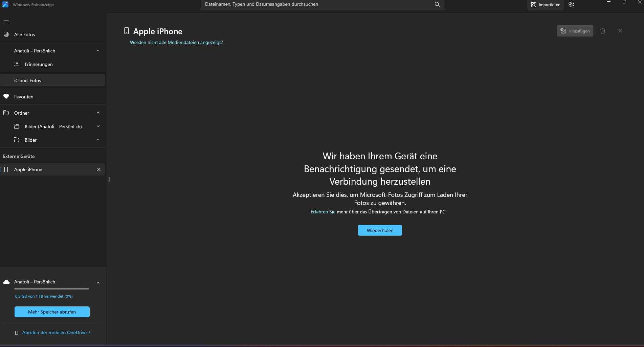This screenshot has height=347, width=644.
Task: Open settings gear icon
Action: 571,4
